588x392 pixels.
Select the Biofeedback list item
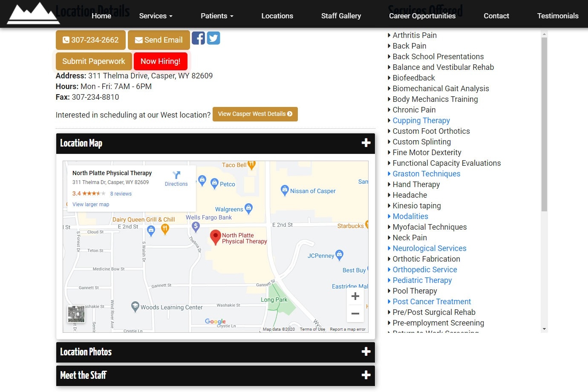click(x=414, y=78)
